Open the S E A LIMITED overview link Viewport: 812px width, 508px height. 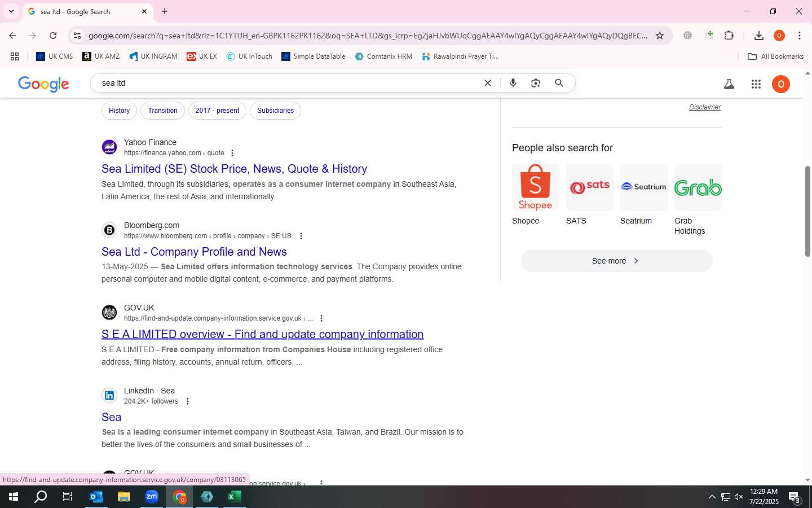[262, 334]
